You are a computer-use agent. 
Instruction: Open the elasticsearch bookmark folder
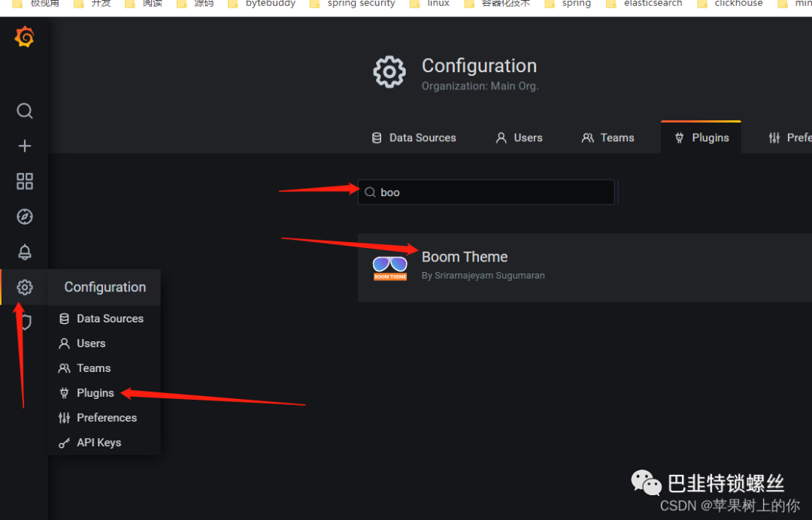pos(644,4)
